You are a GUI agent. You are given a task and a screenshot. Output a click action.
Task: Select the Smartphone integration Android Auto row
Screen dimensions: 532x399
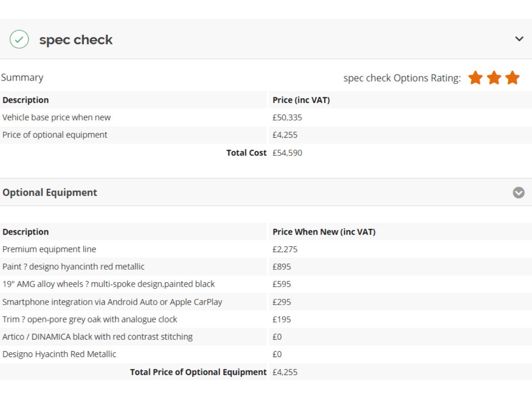click(x=112, y=302)
